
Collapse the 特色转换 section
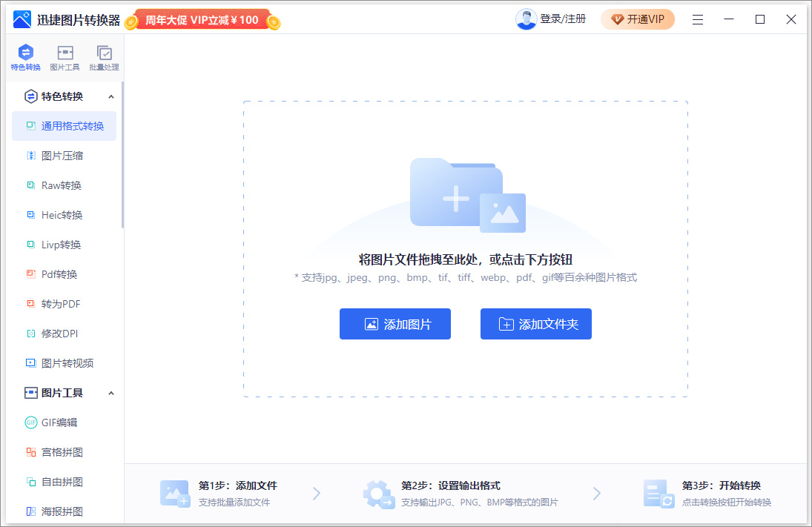(111, 96)
